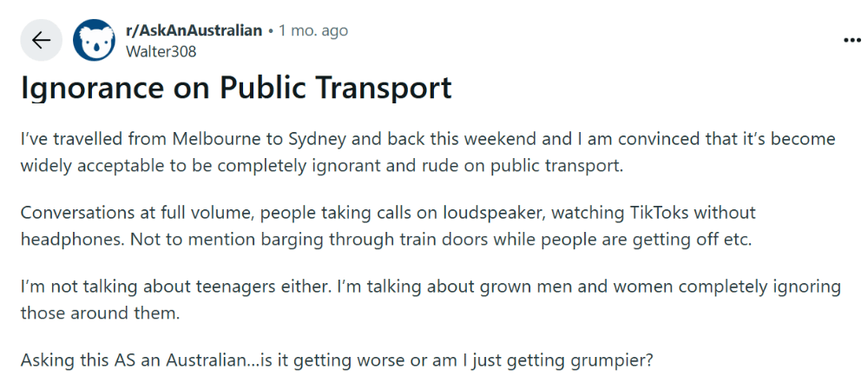Click the koala subreddit avatar
868x383 pixels.
click(x=94, y=40)
